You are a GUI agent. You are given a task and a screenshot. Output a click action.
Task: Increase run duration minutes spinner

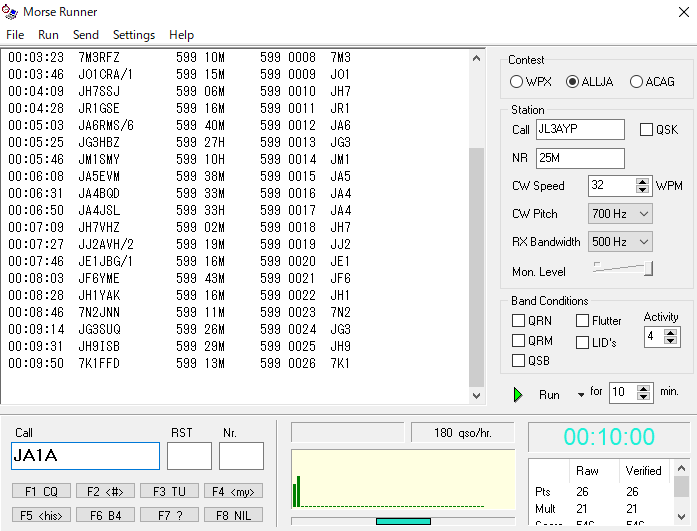643,388
